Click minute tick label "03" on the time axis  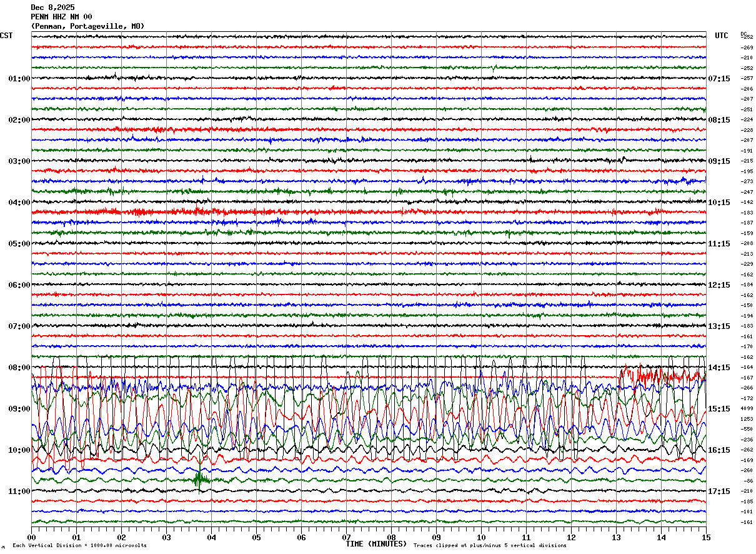(x=166, y=538)
